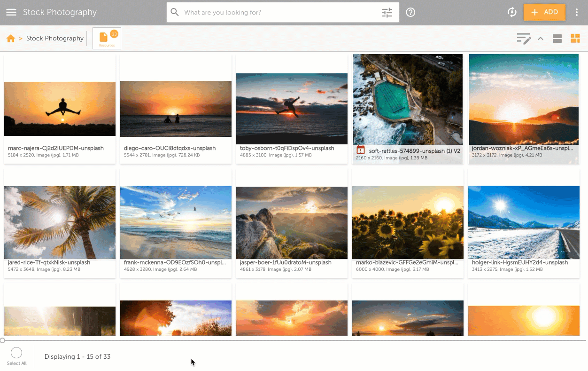Open the vertical three-dot more menu
Image resolution: width=588 pixels, height=371 pixels.
(577, 12)
